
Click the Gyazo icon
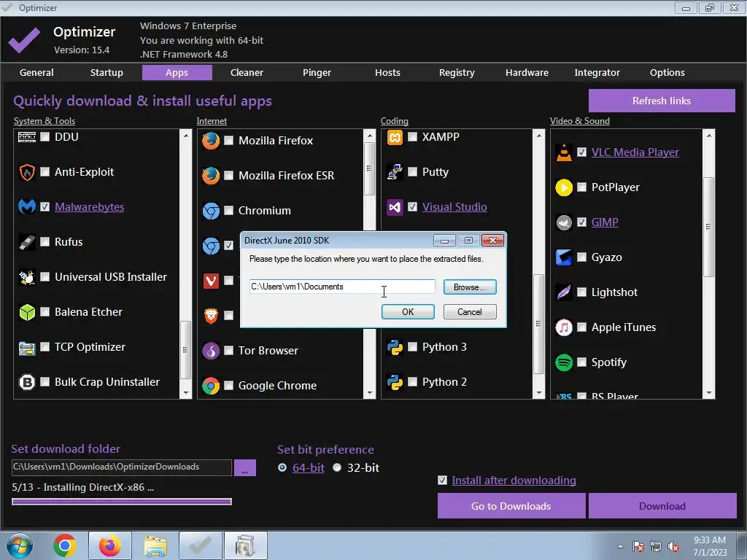(564, 257)
